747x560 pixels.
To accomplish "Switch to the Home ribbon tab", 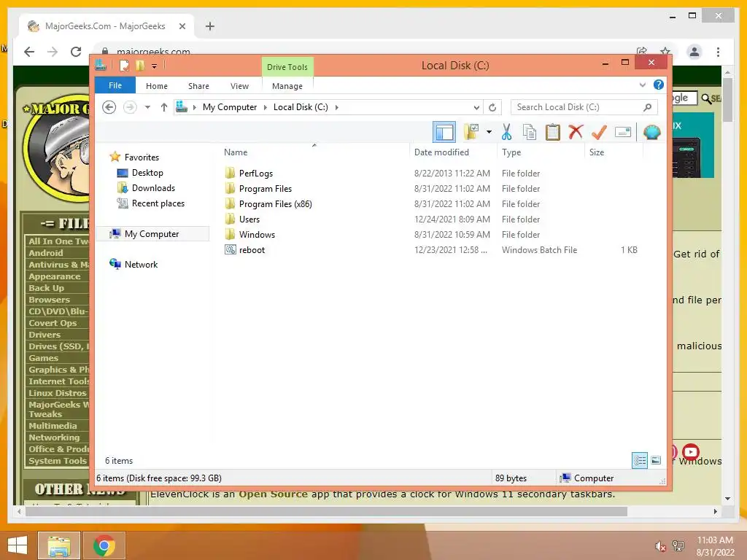I will point(157,86).
